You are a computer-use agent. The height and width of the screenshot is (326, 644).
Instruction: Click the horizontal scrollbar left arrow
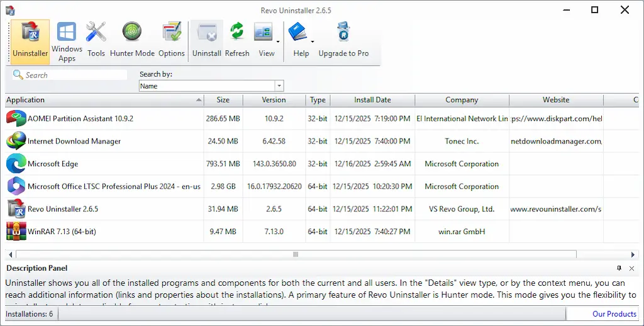[x=10, y=254]
